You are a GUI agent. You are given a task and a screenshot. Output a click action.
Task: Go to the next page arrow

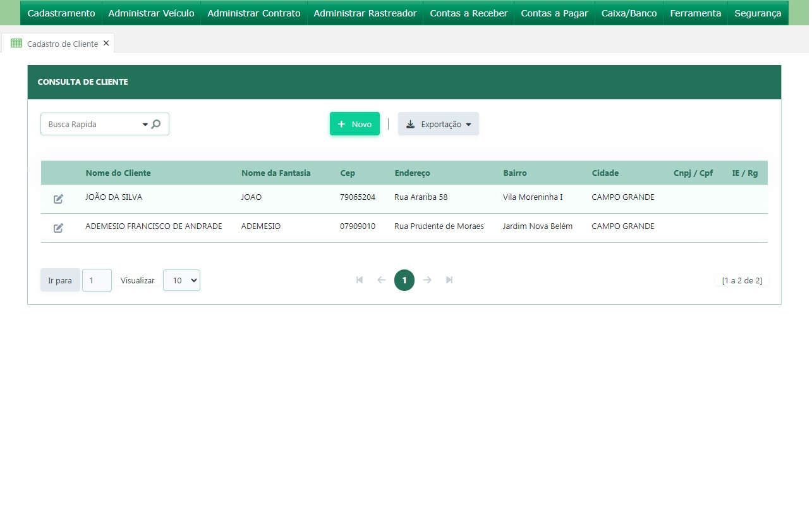tap(427, 280)
